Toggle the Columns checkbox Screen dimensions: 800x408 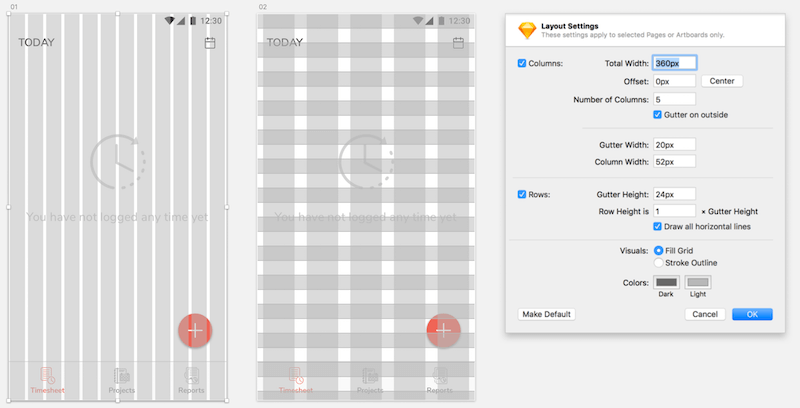pyautogui.click(x=522, y=63)
